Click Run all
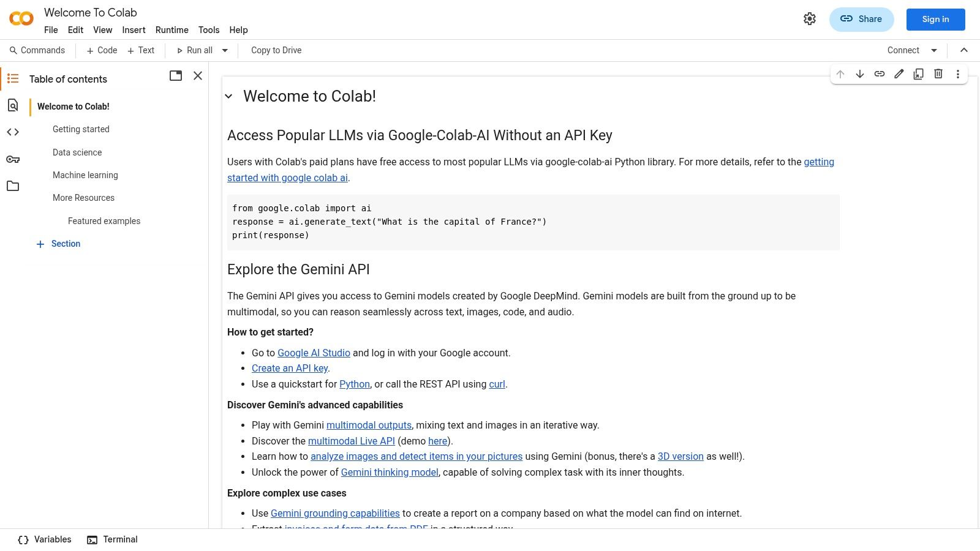This screenshot has width=980, height=551. point(195,50)
